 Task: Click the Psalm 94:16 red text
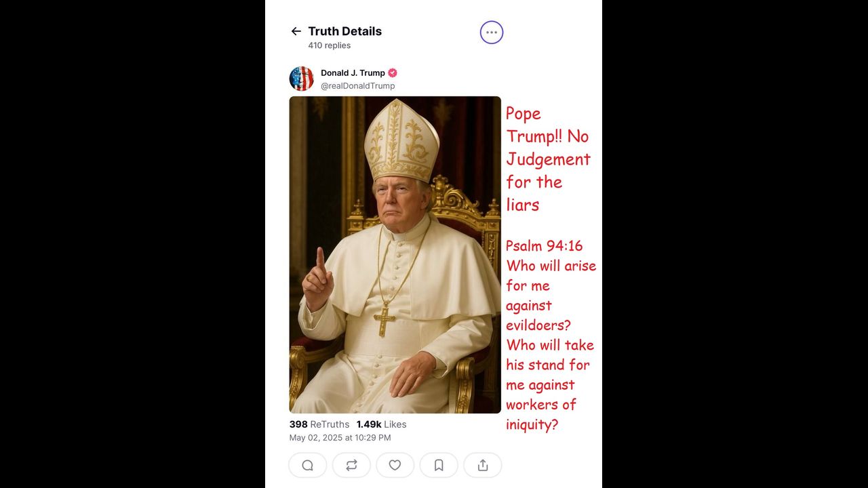pyautogui.click(x=544, y=245)
